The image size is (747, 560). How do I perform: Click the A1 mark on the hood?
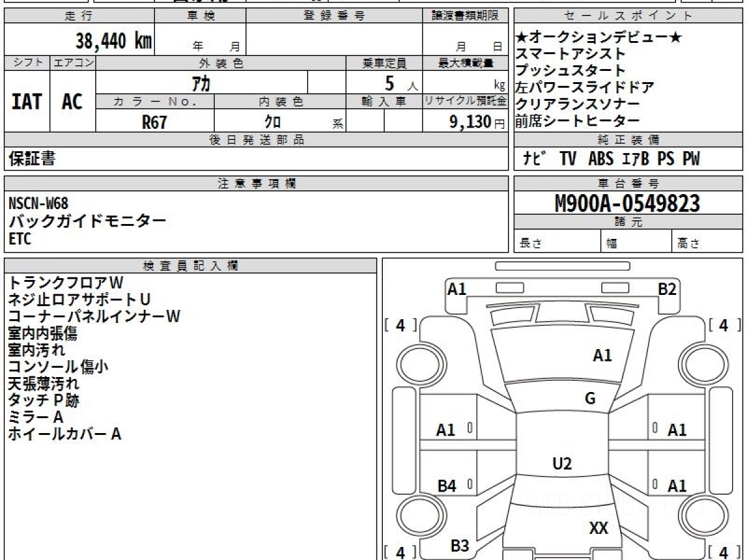(602, 355)
